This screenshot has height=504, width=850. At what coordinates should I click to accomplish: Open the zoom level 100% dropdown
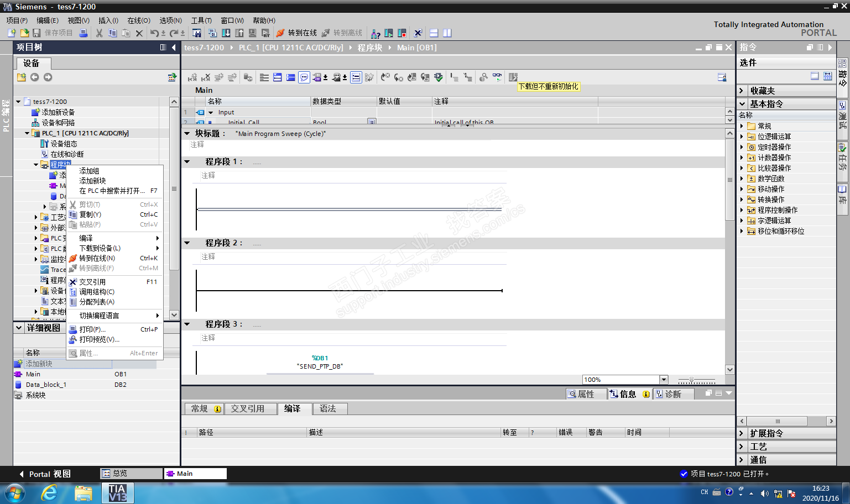[664, 380]
